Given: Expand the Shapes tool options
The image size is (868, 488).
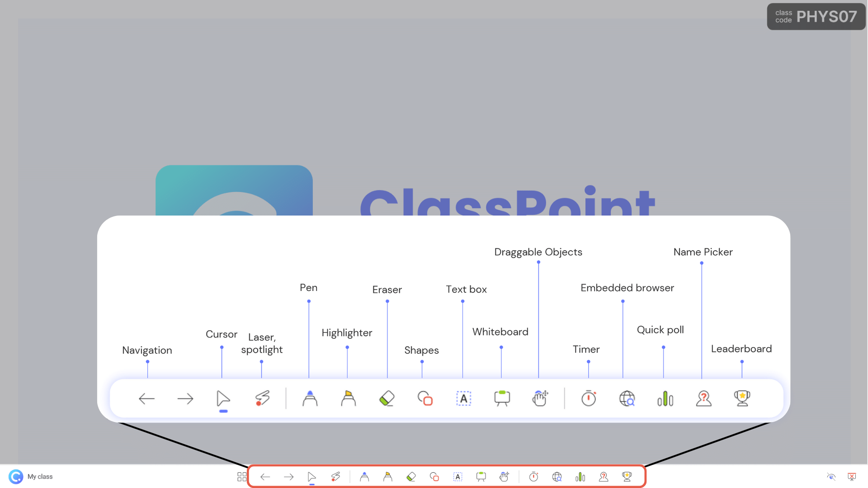Looking at the screenshot, I should pyautogui.click(x=434, y=476).
